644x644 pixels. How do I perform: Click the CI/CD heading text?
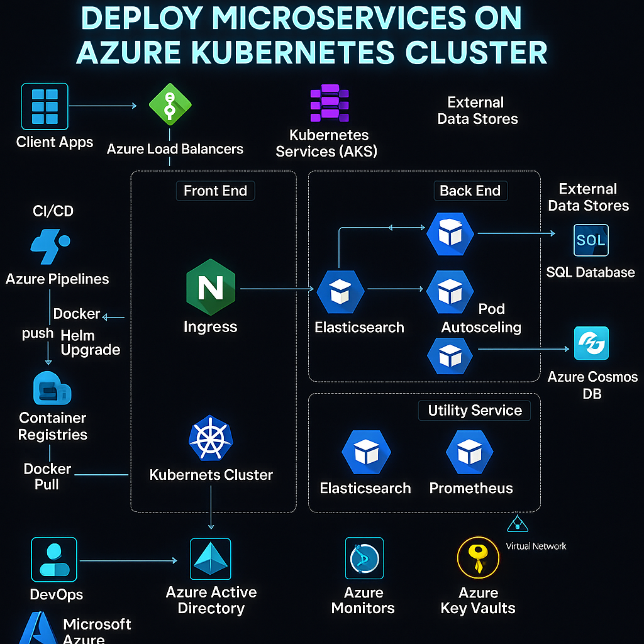(x=53, y=211)
